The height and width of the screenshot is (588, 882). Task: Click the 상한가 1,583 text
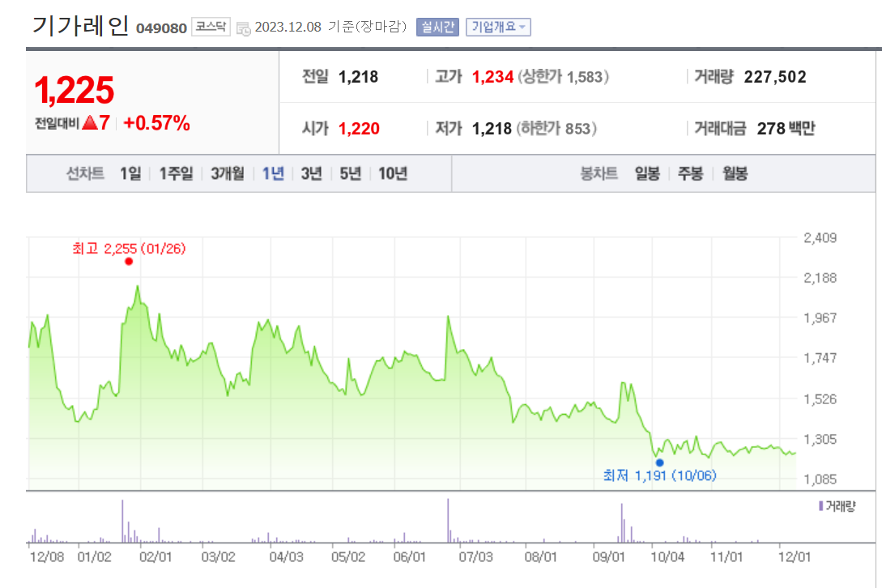pyautogui.click(x=563, y=76)
